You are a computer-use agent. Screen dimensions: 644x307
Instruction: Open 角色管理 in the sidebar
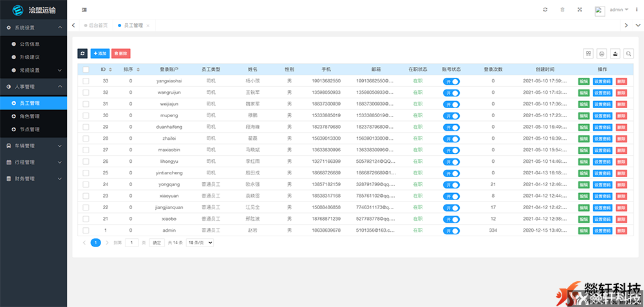(30, 116)
